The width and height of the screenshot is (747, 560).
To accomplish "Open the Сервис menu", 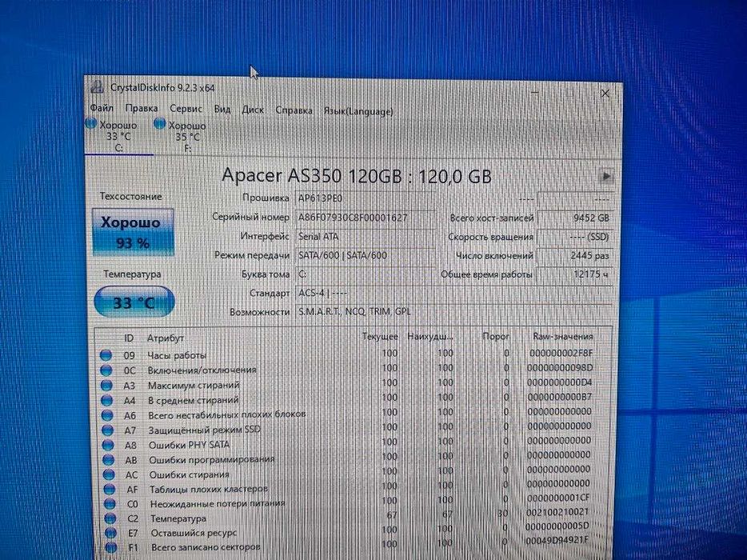I will [x=186, y=109].
